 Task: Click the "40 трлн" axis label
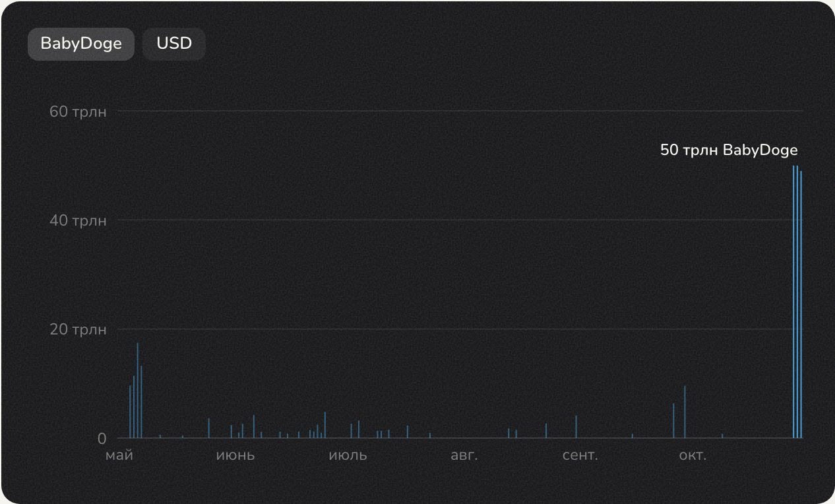[x=78, y=220]
